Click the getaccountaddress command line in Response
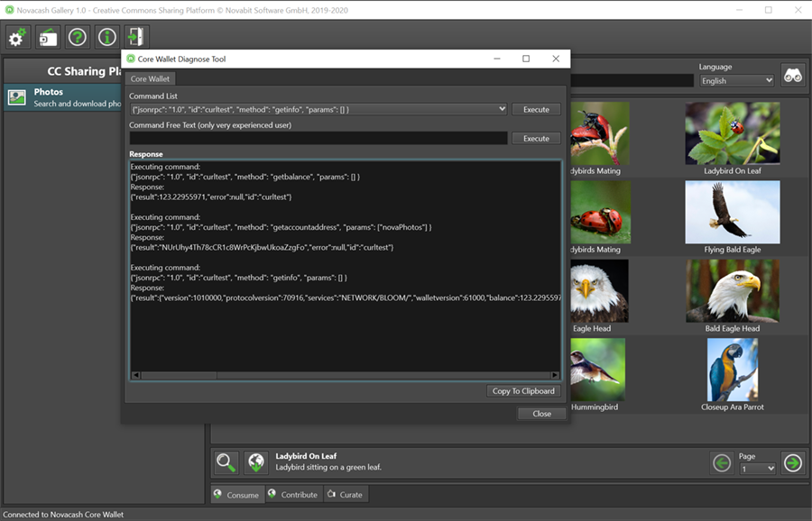812x521 pixels. pos(281,227)
